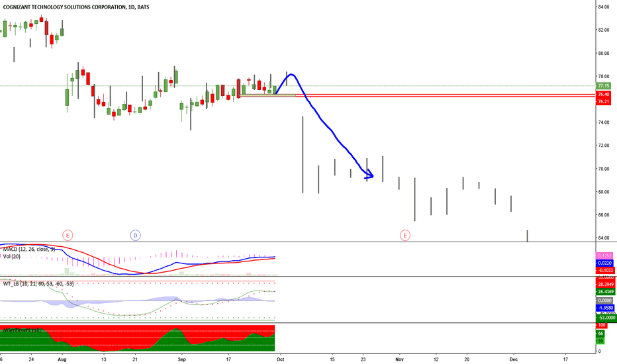Image resolution: width=617 pixels, height=364 pixels.
Task: Click the Cognizant Technology Solutions chart title
Action: coord(76,7)
